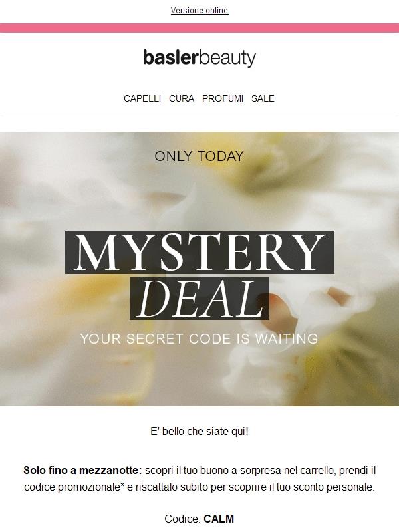Click the pink header bar
399x532 pixels.
tap(199, 28)
